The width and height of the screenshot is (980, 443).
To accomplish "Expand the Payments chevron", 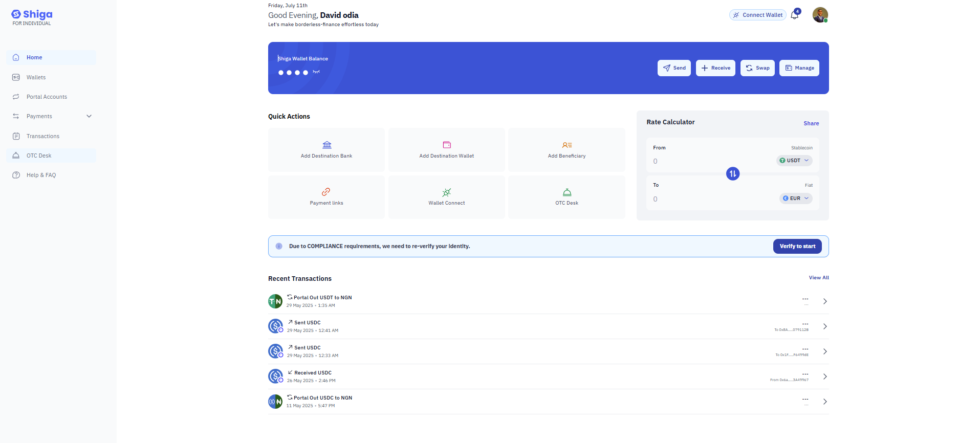I will click(89, 116).
